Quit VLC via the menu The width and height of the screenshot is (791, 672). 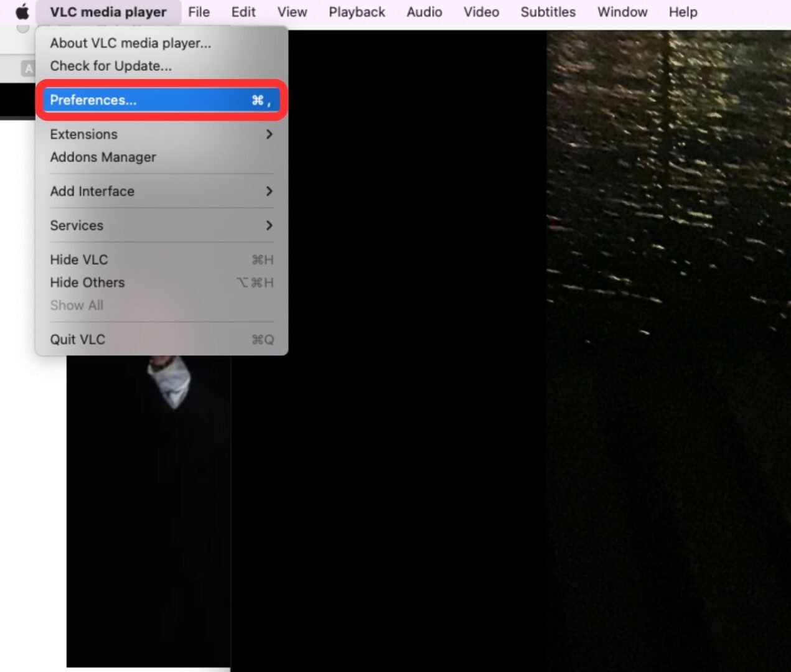(77, 339)
